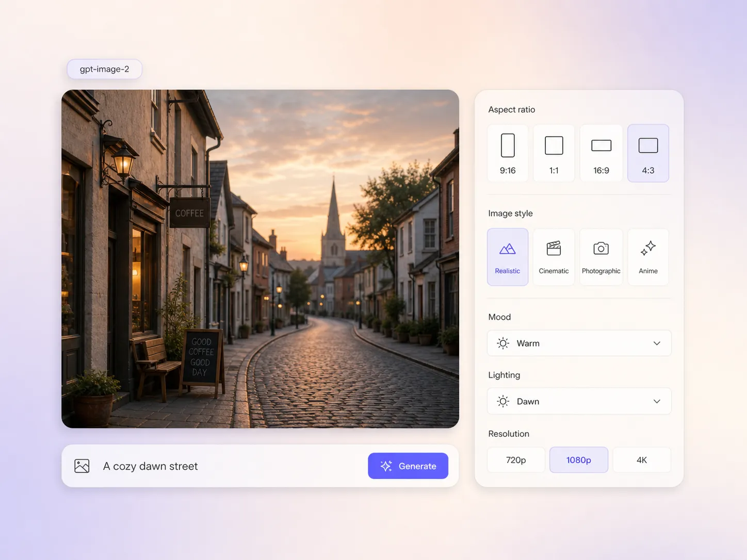
Task: Select the 1080p resolution option
Action: click(x=579, y=460)
